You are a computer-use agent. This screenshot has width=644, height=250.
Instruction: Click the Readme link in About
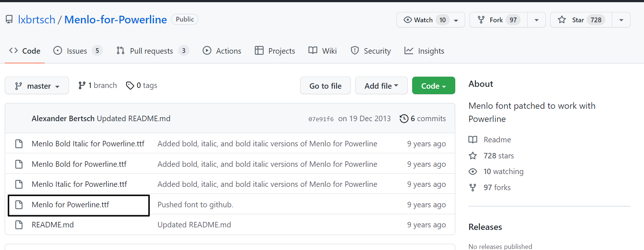tap(497, 140)
